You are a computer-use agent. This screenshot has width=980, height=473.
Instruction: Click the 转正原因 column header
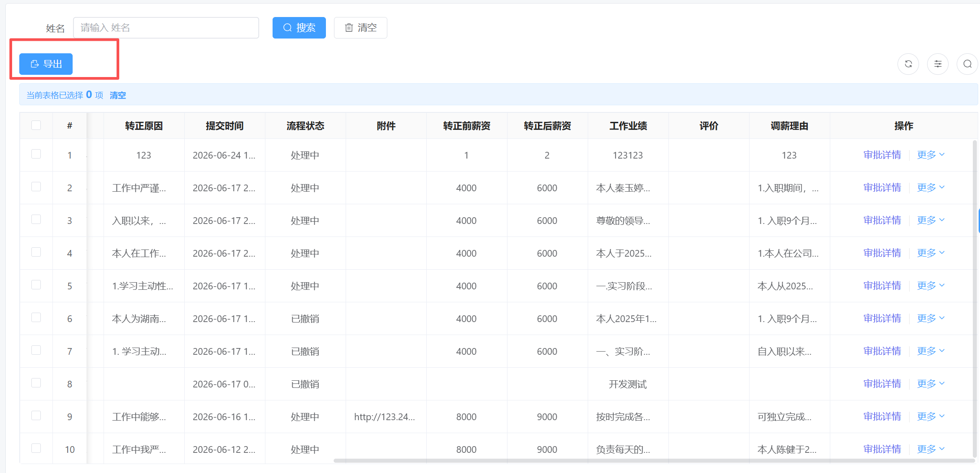point(144,126)
